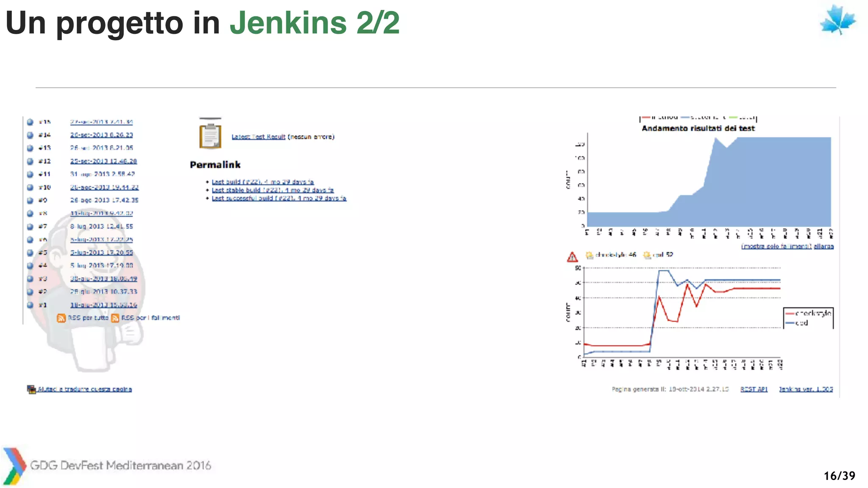Click the blue status ball for build #1

30,305
